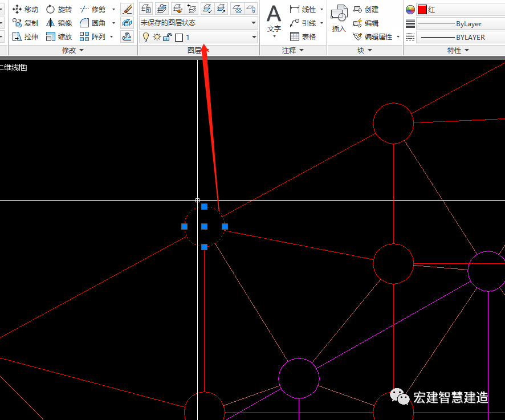Click the Explode box icon
The width and height of the screenshot is (505, 420).
point(127,23)
